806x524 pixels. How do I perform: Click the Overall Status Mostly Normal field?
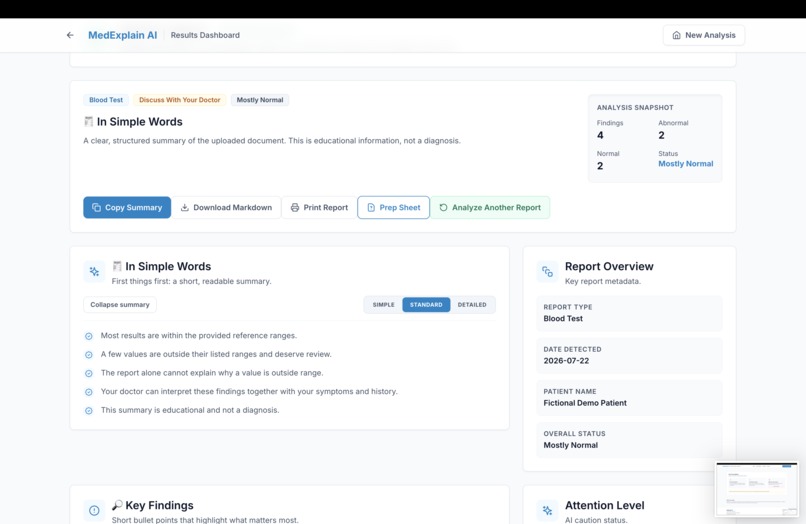(x=629, y=440)
